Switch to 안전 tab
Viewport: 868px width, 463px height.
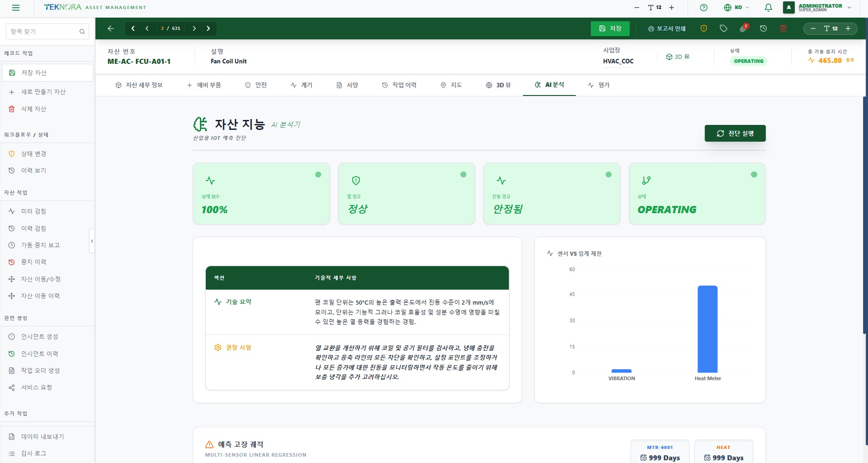coord(256,85)
